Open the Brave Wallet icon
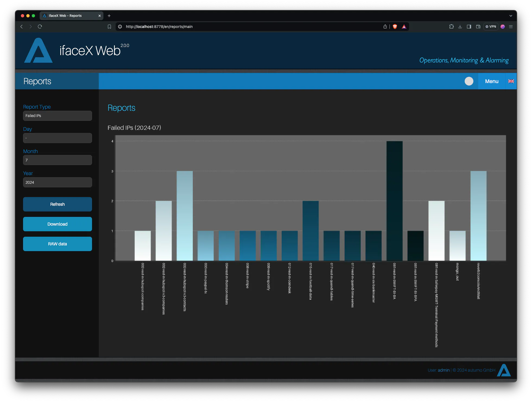Screen dimensions: 532x405 478,27
